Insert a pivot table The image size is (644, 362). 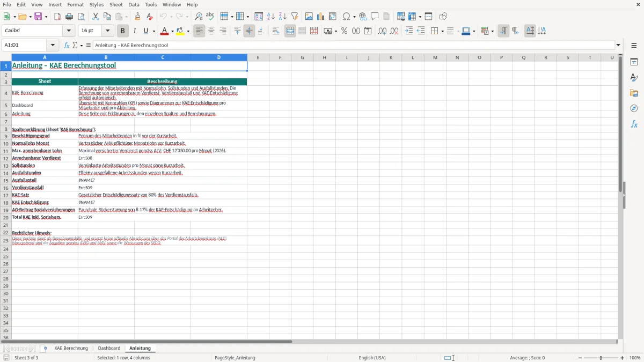click(x=333, y=17)
